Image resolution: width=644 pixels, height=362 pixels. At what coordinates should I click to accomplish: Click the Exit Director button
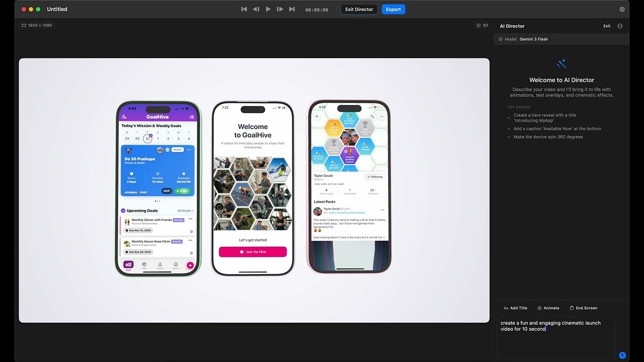pyautogui.click(x=359, y=9)
